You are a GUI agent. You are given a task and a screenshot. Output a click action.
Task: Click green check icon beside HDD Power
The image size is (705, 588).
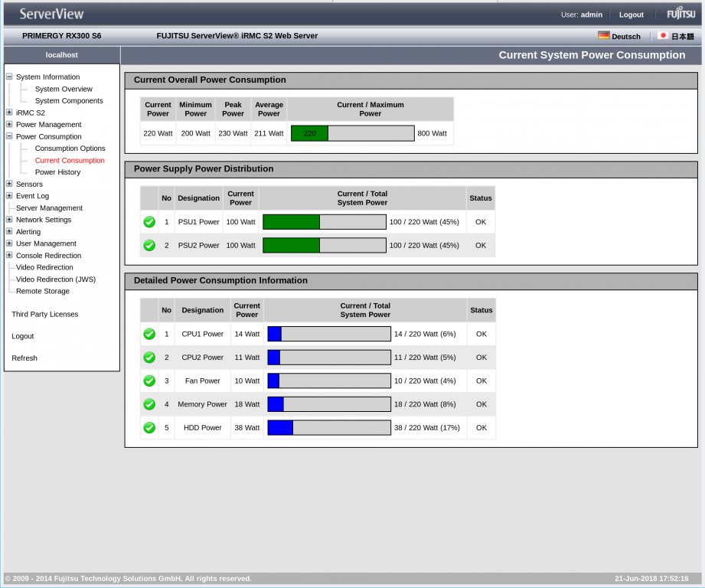pyautogui.click(x=149, y=428)
